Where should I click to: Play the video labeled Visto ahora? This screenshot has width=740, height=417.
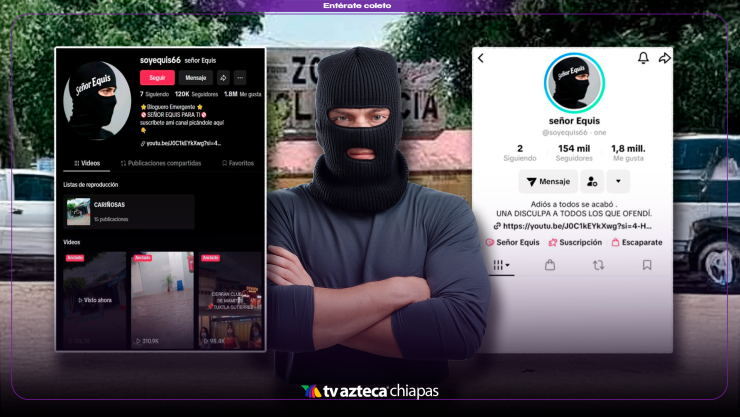(94, 300)
